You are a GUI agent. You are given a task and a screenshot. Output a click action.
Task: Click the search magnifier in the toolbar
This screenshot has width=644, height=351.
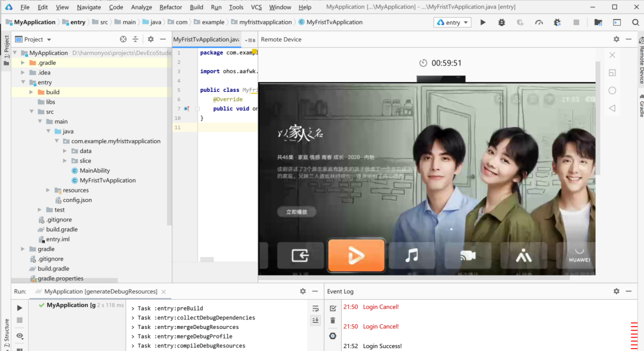pos(634,22)
